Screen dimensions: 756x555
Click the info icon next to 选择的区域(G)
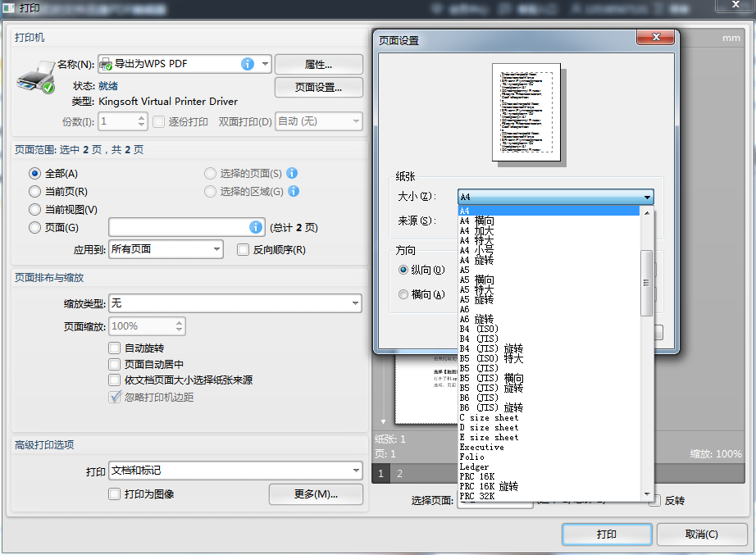click(x=294, y=191)
